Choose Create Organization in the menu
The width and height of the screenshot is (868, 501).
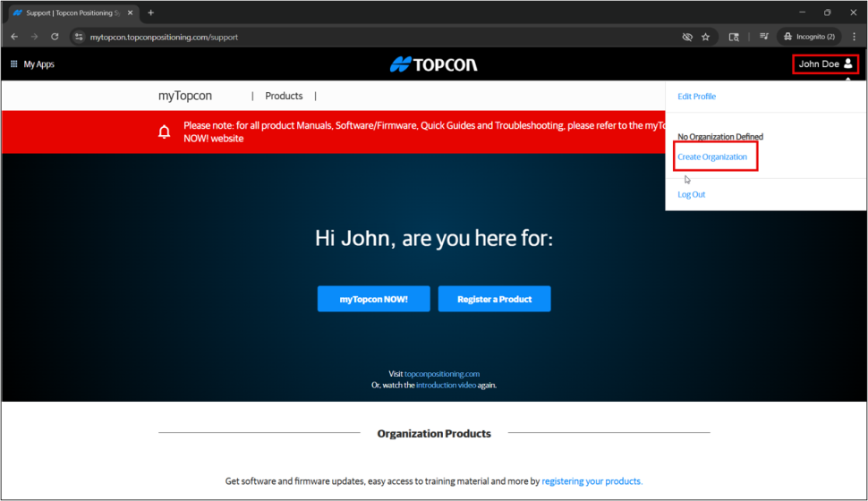point(712,157)
